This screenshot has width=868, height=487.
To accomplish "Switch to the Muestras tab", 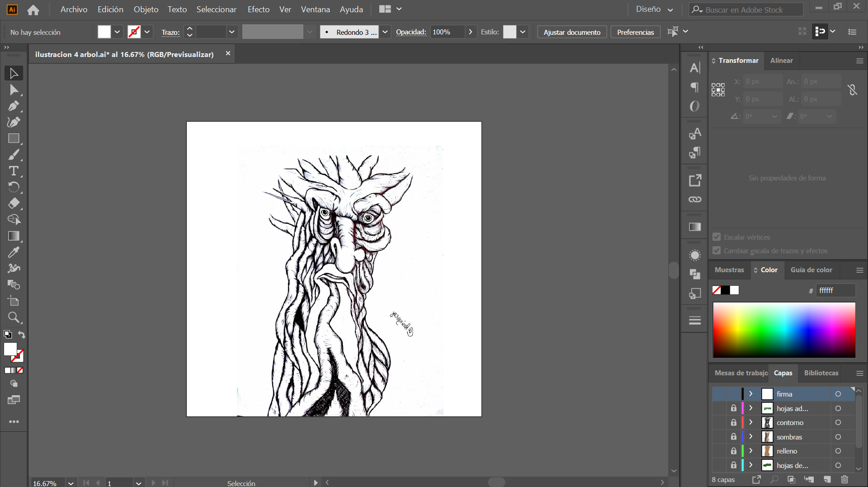I will click(729, 270).
